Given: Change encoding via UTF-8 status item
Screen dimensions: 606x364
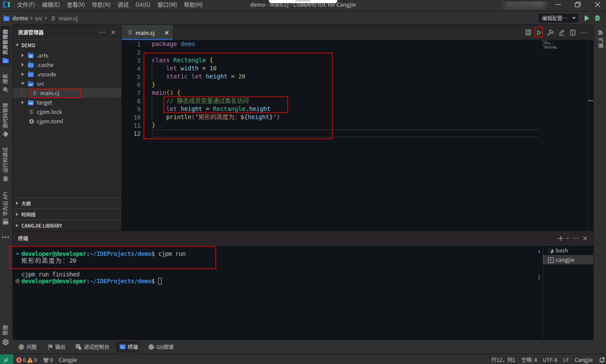Looking at the screenshot, I should pos(550,360).
